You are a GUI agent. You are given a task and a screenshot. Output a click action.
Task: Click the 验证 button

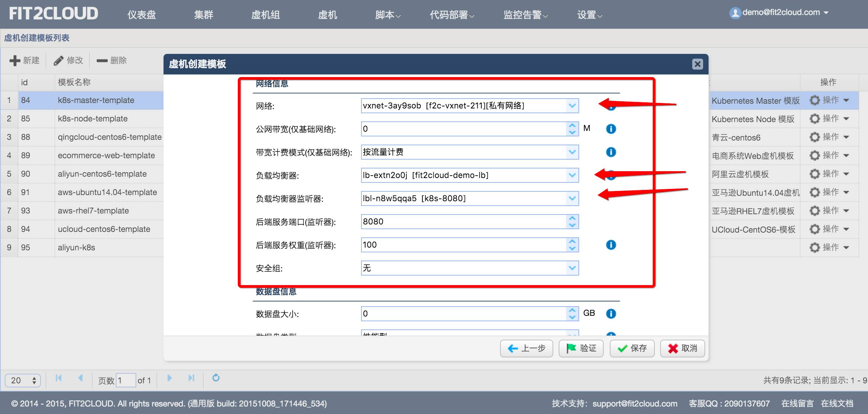pos(581,349)
